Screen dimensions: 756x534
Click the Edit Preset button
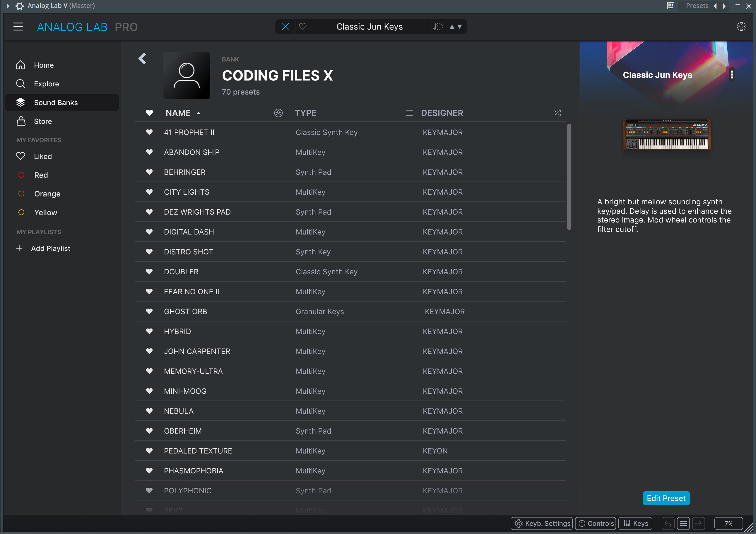(x=666, y=499)
